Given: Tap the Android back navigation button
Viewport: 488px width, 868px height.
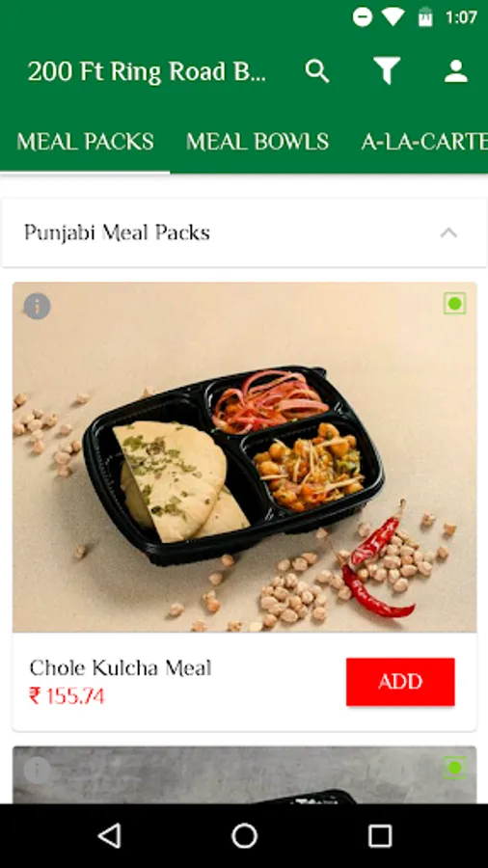Looking at the screenshot, I should click(x=109, y=835).
